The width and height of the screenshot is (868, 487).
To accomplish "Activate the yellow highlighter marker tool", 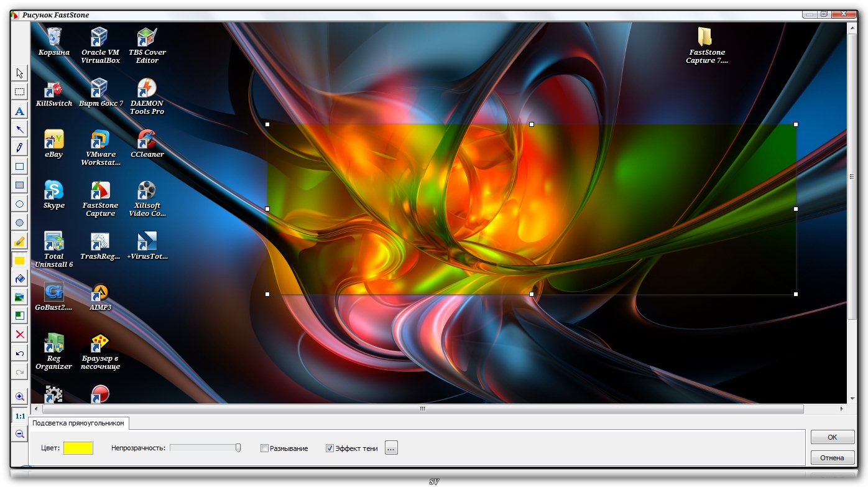I will (x=20, y=241).
